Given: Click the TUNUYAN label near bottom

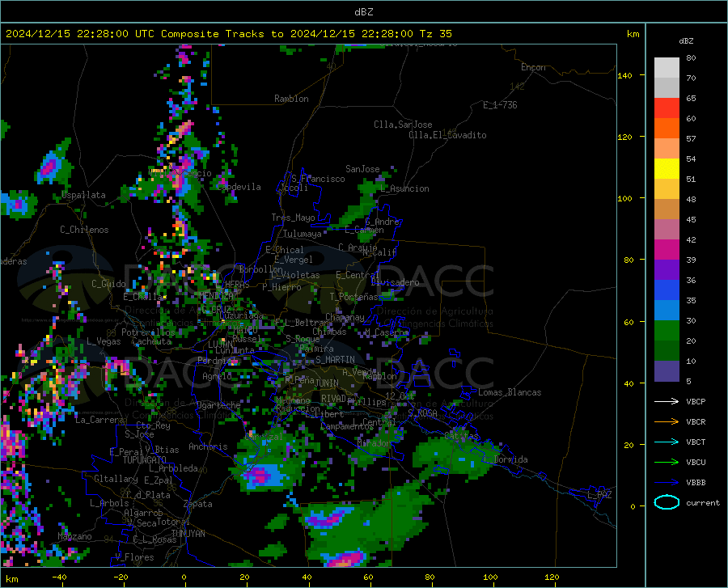Looking at the screenshot, I should (x=188, y=533).
